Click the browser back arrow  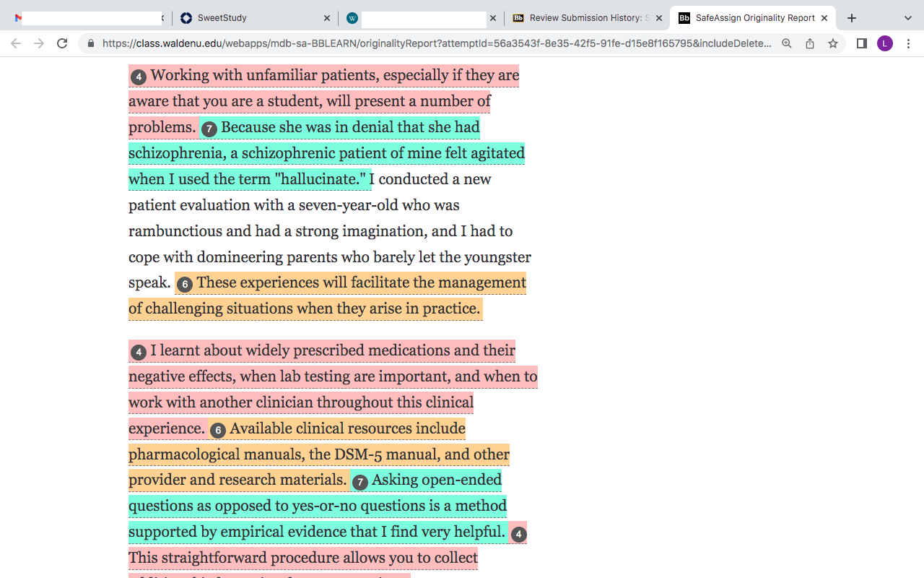pyautogui.click(x=16, y=43)
